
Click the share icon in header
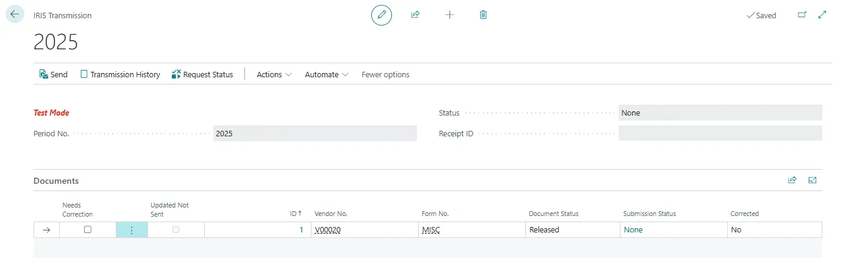click(415, 15)
